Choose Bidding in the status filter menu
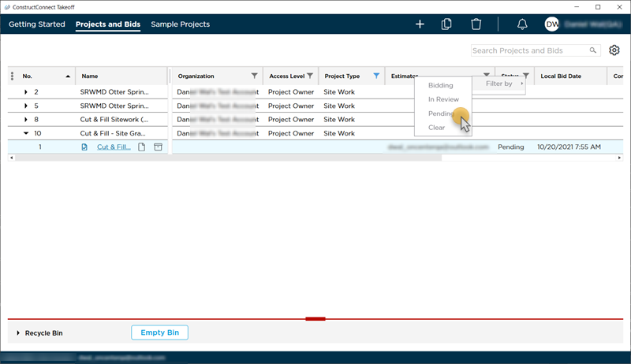The height and width of the screenshot is (364, 631). tap(442, 85)
